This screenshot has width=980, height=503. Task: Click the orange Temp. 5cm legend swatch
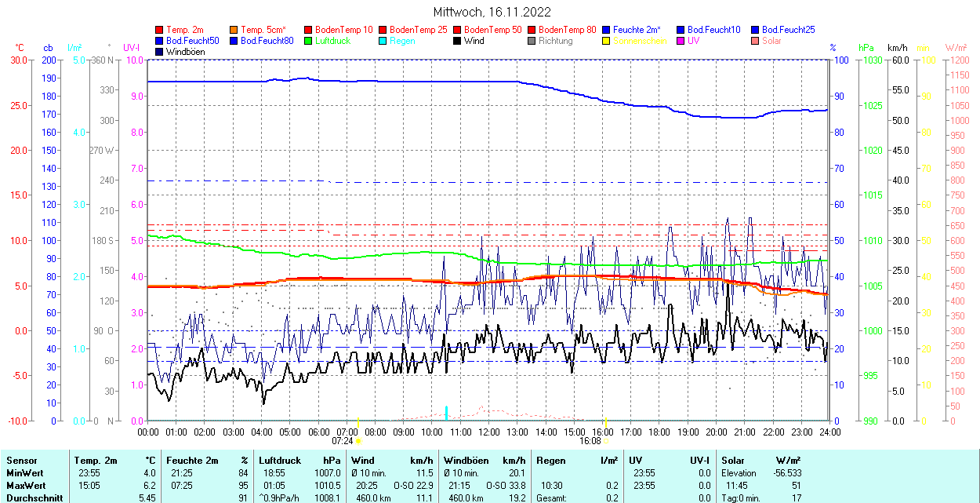click(234, 30)
